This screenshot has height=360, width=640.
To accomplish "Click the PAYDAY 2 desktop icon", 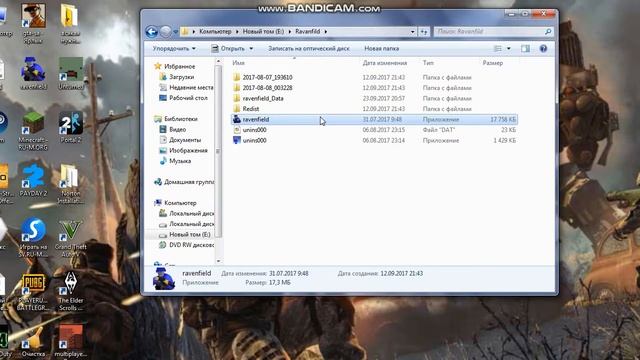I will click(33, 180).
